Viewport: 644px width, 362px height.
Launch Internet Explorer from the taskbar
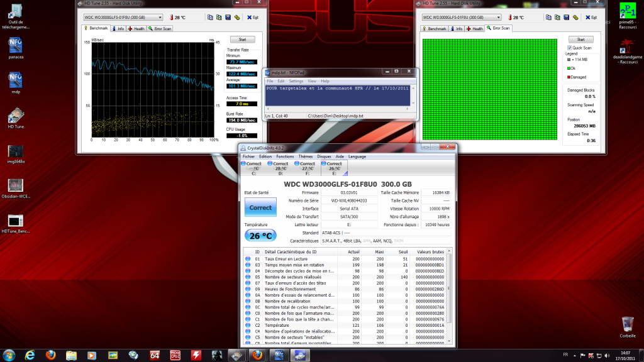pyautogui.click(x=30, y=355)
